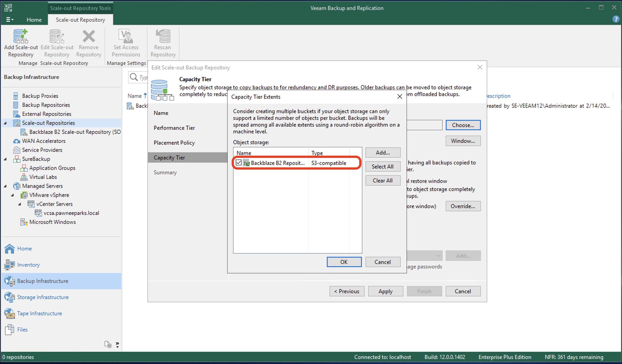
Task: Click the Managed Servers icon
Action: click(x=16, y=186)
